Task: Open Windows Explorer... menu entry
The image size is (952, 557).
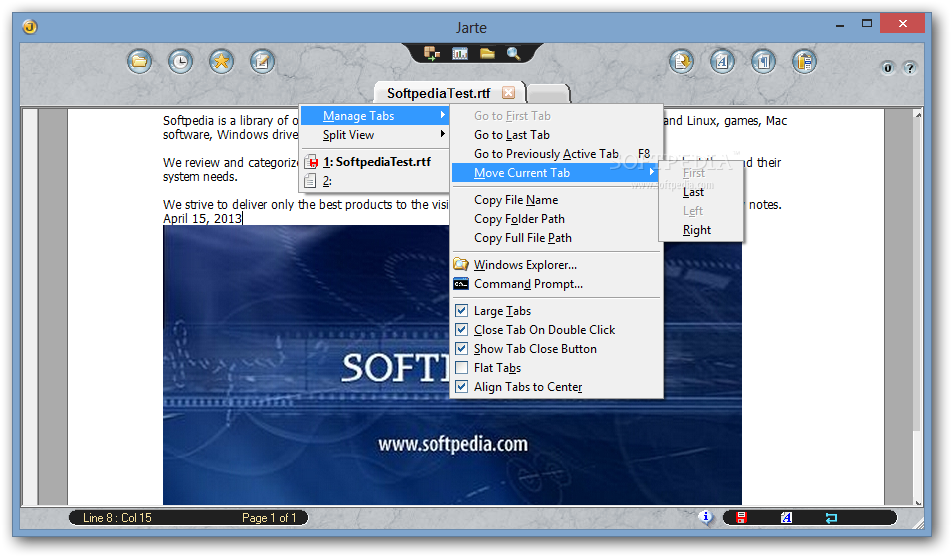Action: click(x=556, y=264)
